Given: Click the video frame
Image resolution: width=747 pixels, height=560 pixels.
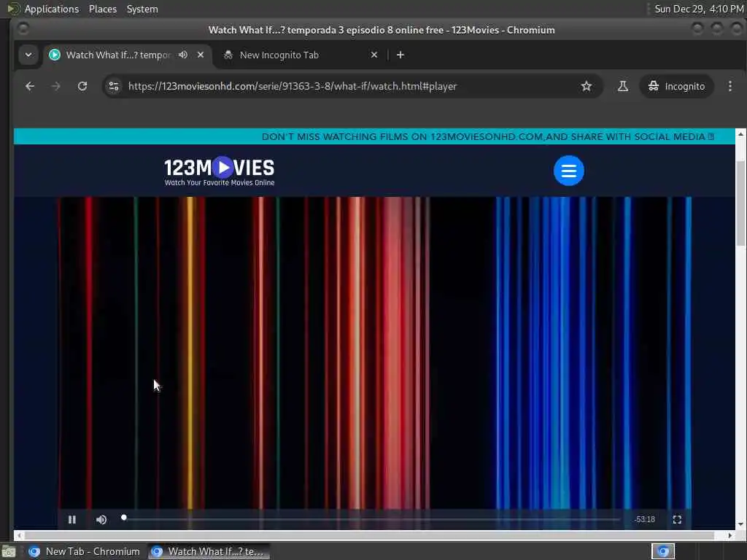Looking at the screenshot, I should [x=374, y=352].
